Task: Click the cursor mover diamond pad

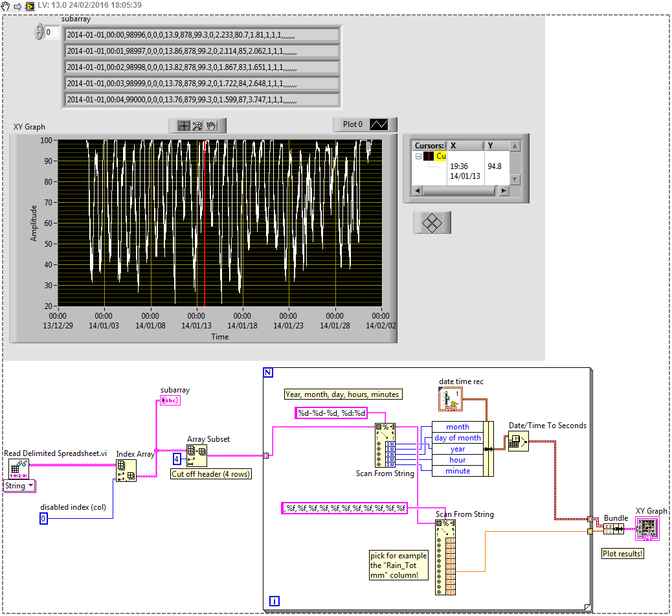Action: (x=432, y=223)
